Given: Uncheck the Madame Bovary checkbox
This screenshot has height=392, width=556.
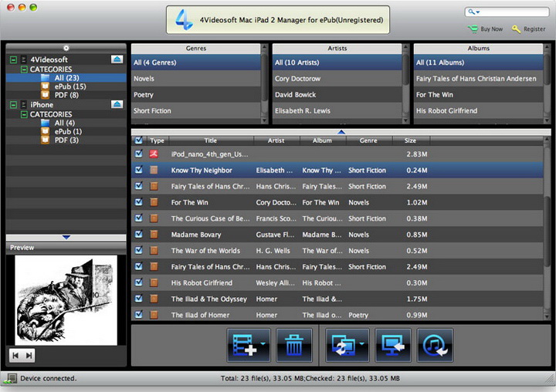Looking at the screenshot, I should [138, 235].
